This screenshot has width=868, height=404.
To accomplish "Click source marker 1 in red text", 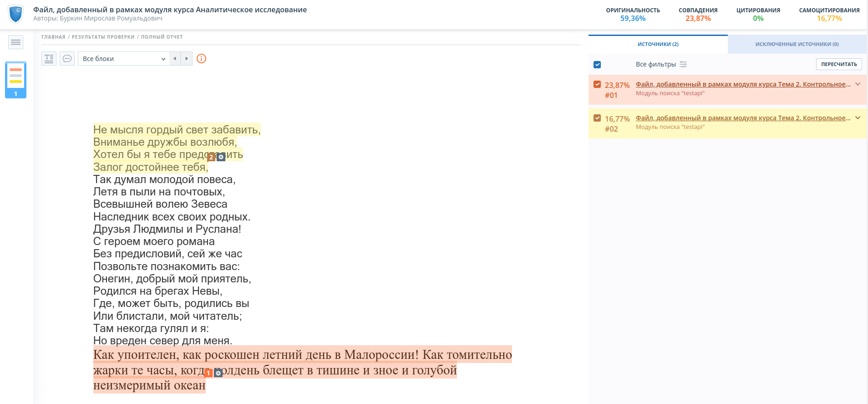I will 208,373.
